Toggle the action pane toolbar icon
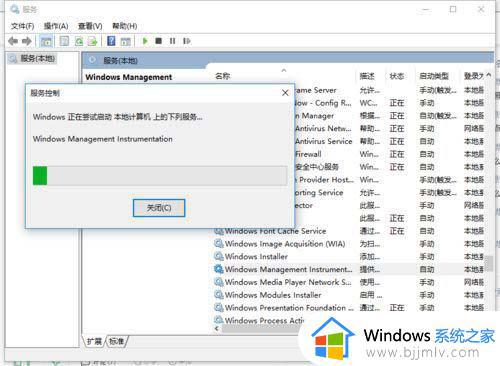The width and height of the screenshot is (500, 366). coord(125,41)
